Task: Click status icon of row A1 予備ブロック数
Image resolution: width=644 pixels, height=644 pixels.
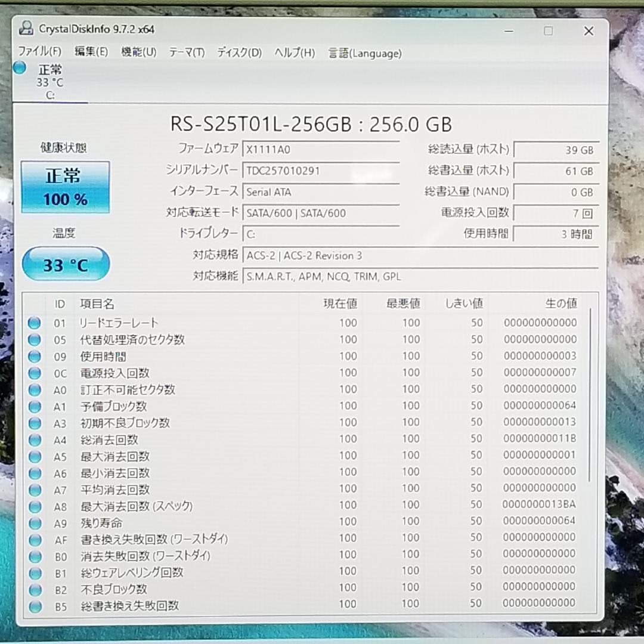Action: [35, 407]
